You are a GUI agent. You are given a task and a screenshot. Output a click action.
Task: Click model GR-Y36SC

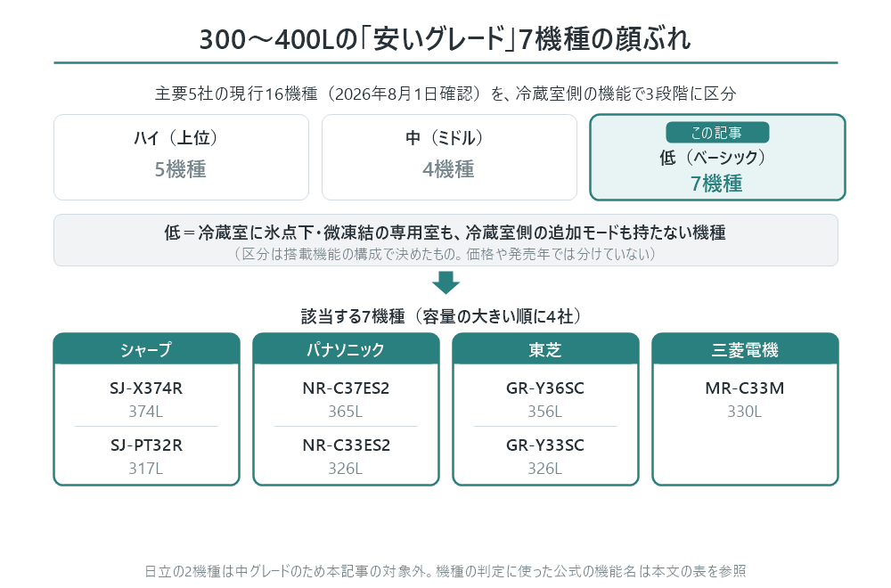tap(545, 388)
